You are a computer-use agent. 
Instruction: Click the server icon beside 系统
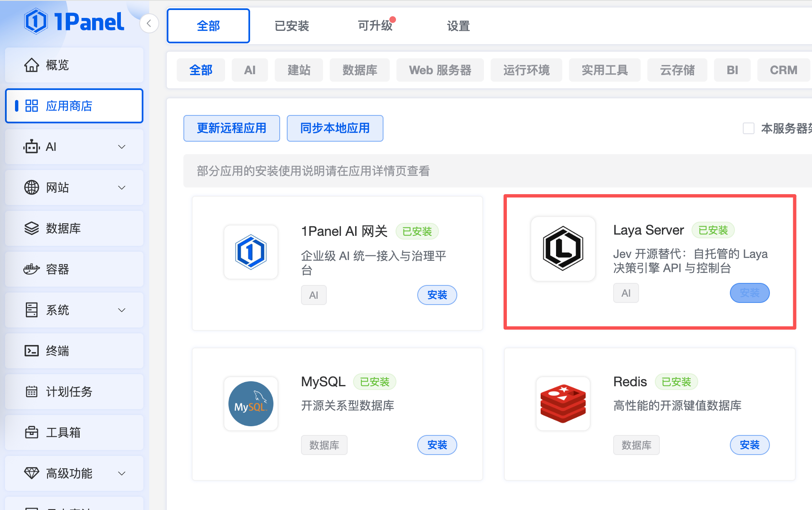click(32, 310)
